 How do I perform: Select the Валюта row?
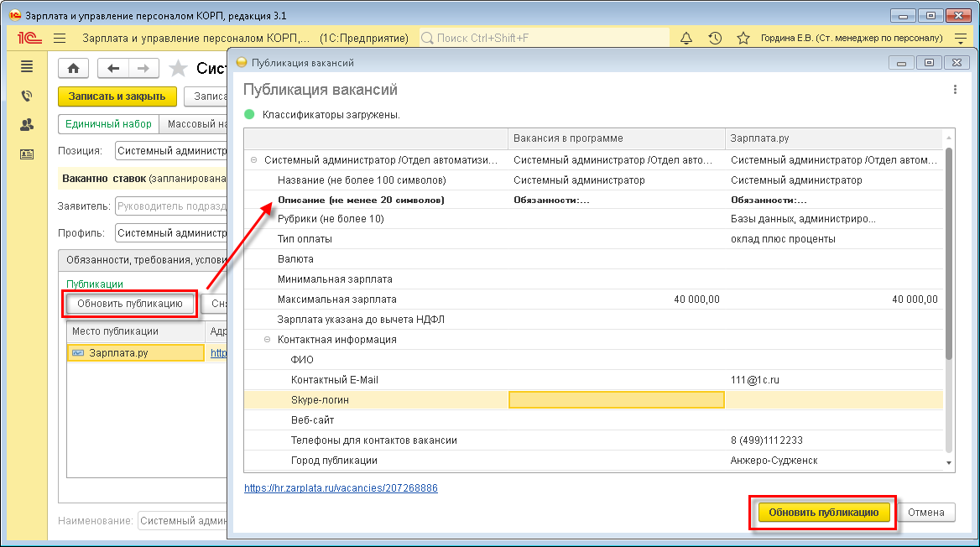pyautogui.click(x=593, y=258)
